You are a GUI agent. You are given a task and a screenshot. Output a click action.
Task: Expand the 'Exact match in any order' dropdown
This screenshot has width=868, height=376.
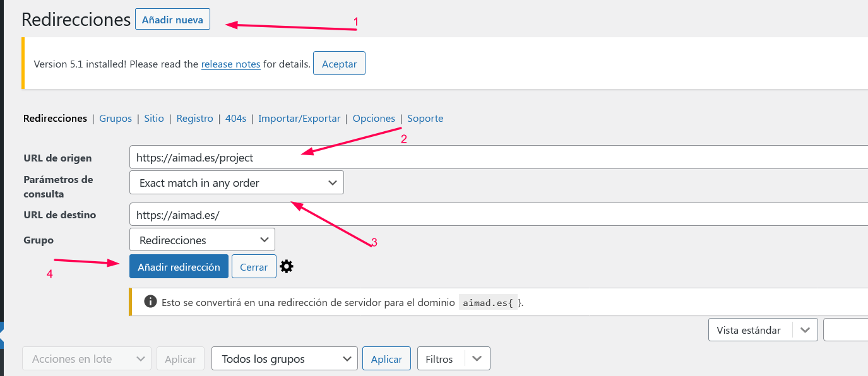click(x=237, y=182)
